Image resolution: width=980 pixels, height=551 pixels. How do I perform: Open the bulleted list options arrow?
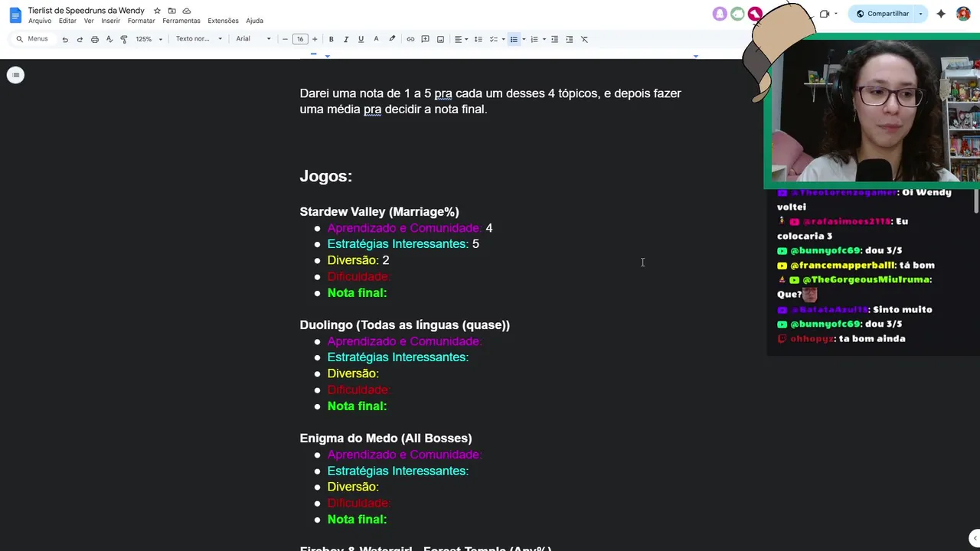point(524,39)
